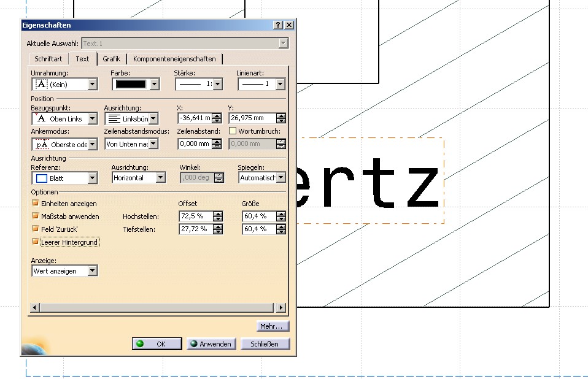Click the Hochstellen Offset field 72,5 %
This screenshot has width=588, height=379.
tap(196, 216)
